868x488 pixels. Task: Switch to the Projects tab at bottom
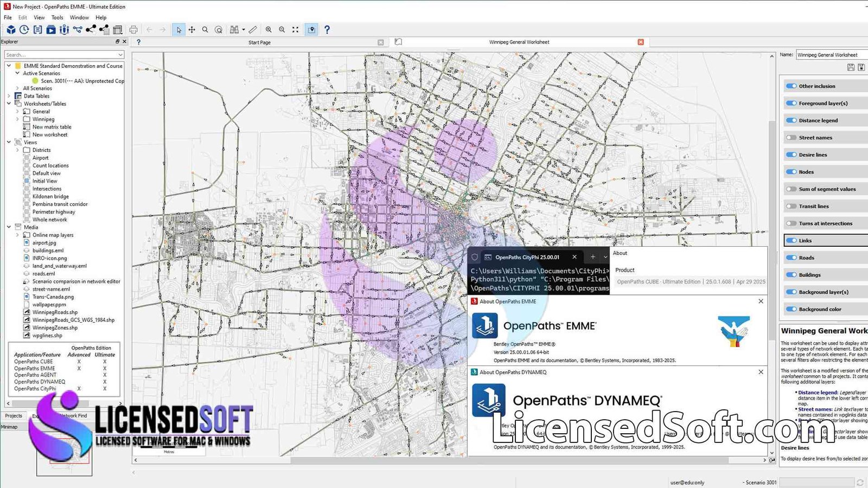point(14,416)
